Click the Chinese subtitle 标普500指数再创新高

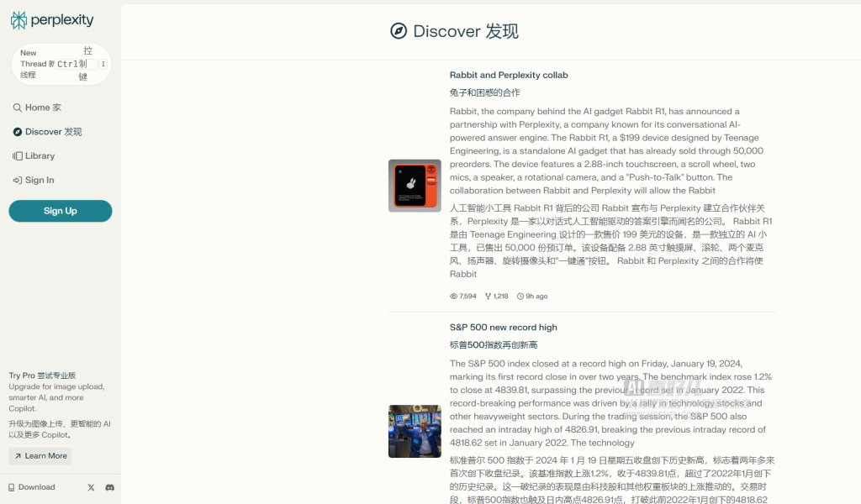click(493, 345)
